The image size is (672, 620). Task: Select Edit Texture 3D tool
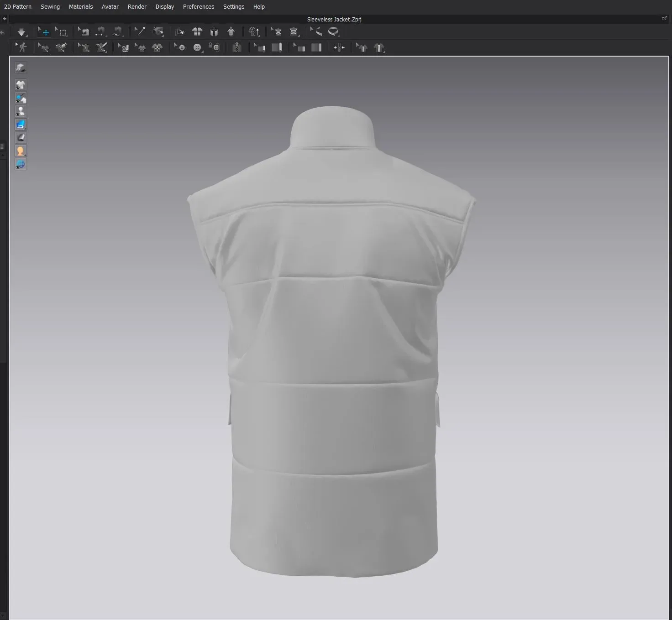[124, 47]
